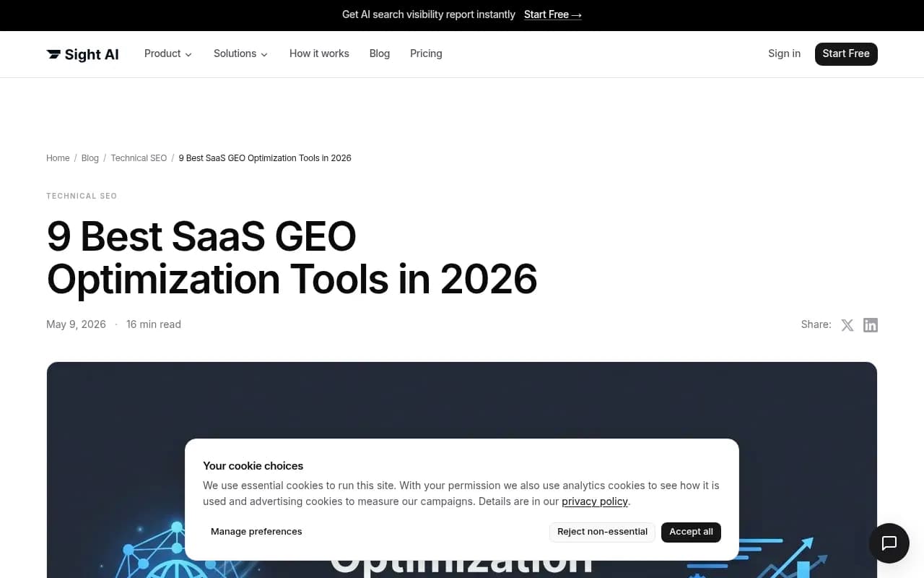Click the TECHNICAL SEO category label
Image resolution: width=924 pixels, height=578 pixels.
[82, 196]
